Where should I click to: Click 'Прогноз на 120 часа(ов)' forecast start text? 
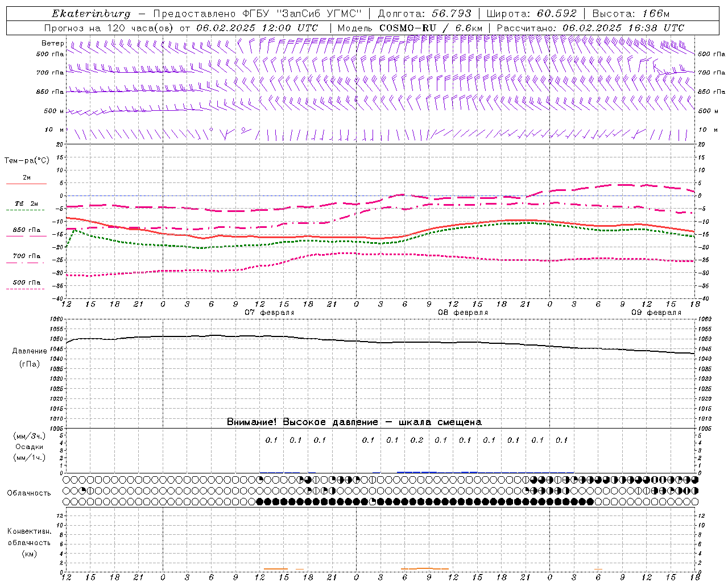(181, 28)
